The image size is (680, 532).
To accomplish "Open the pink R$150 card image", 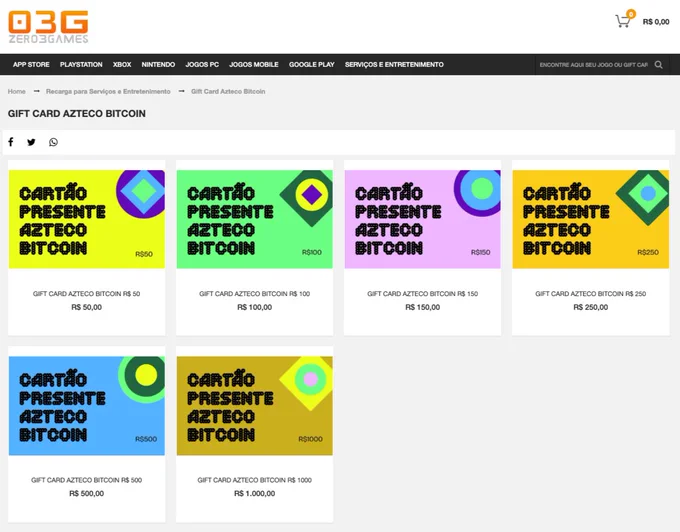I will pos(422,219).
